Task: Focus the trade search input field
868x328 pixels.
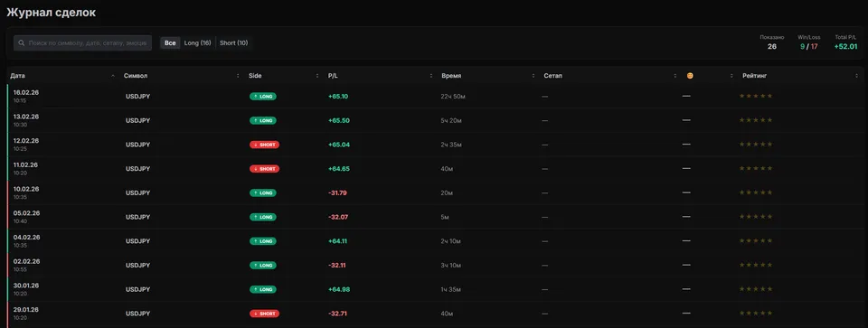Action: (82, 42)
